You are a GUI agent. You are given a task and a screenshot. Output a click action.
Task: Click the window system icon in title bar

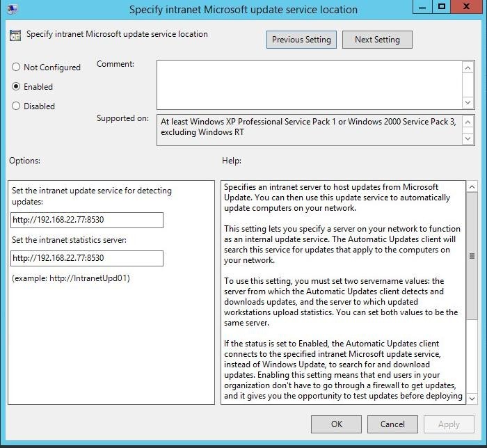click(13, 9)
